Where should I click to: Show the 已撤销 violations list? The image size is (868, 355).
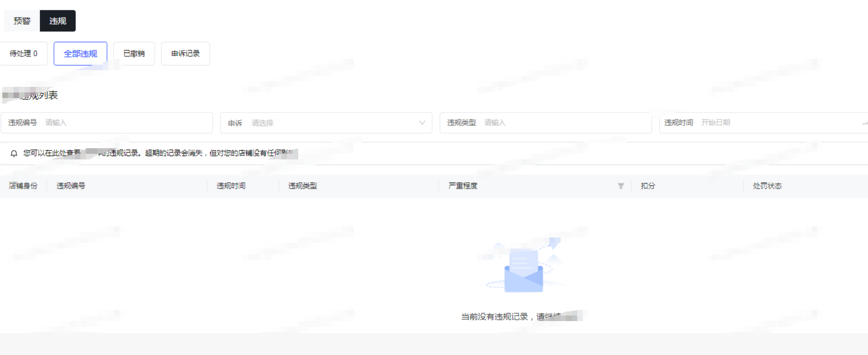(x=134, y=53)
